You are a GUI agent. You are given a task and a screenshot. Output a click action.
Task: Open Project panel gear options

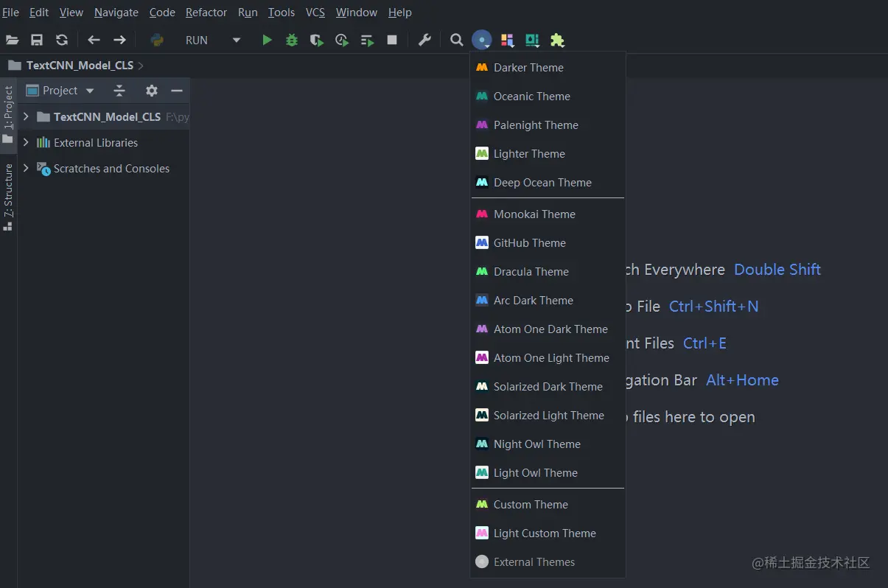[x=152, y=91]
